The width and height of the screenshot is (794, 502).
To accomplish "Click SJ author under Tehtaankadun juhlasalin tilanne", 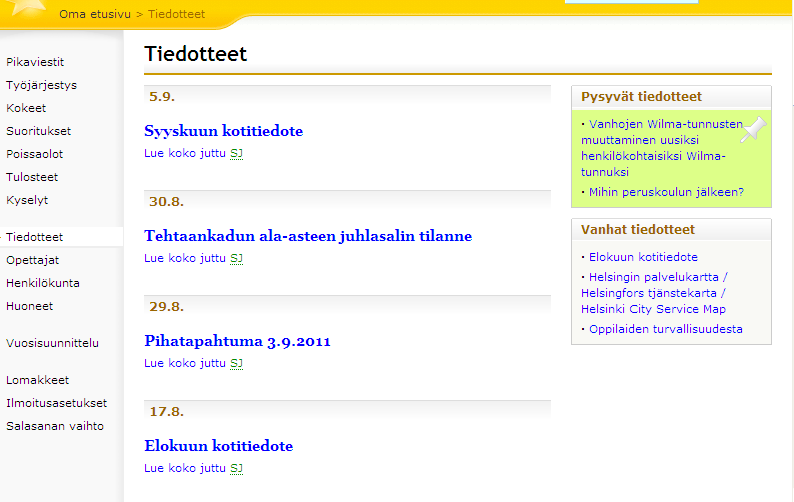I will (x=236, y=258).
